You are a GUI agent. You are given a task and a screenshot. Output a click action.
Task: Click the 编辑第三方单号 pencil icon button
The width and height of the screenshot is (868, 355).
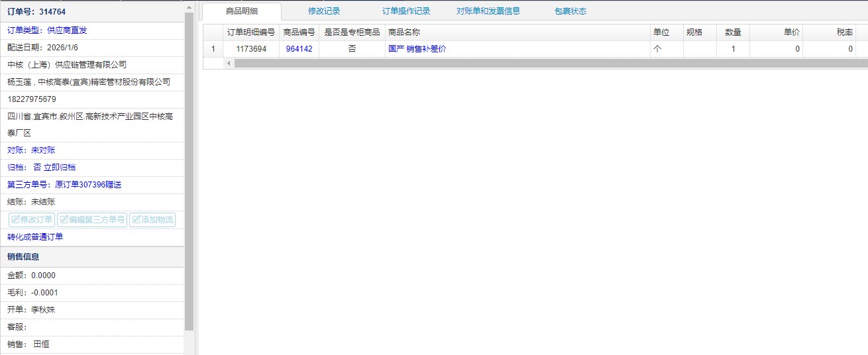coord(92,220)
